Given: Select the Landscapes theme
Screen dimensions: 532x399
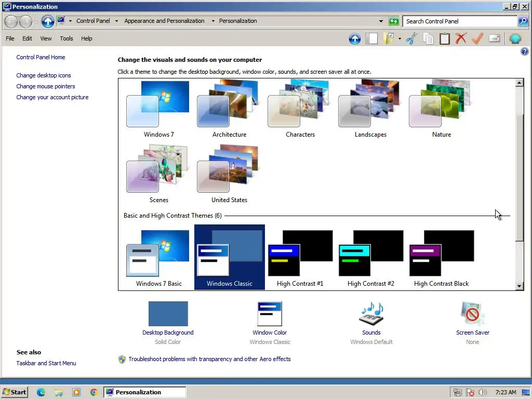Looking at the screenshot, I should [371, 109].
